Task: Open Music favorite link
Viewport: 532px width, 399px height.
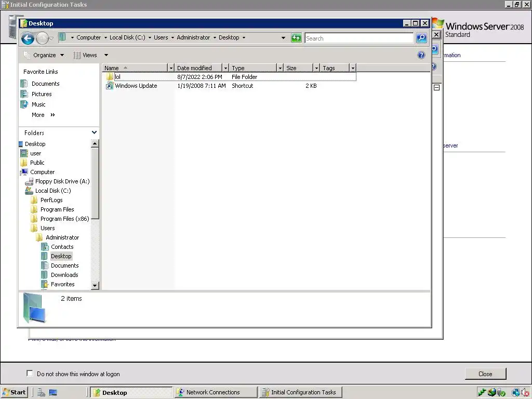Action: tap(38, 104)
